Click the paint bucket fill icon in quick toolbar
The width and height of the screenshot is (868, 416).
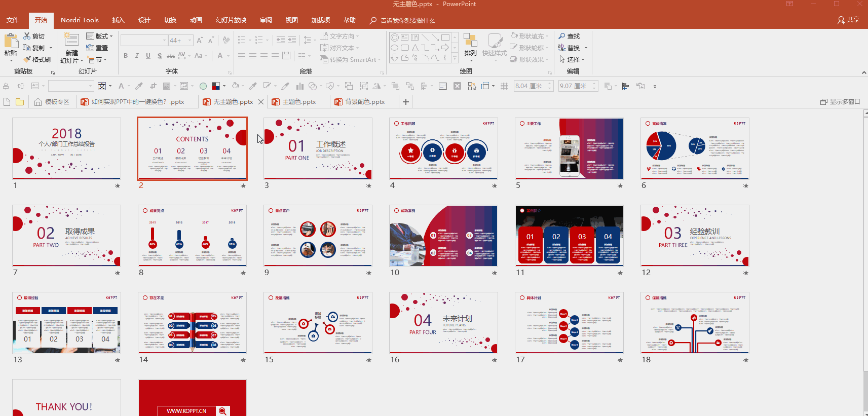click(x=236, y=86)
